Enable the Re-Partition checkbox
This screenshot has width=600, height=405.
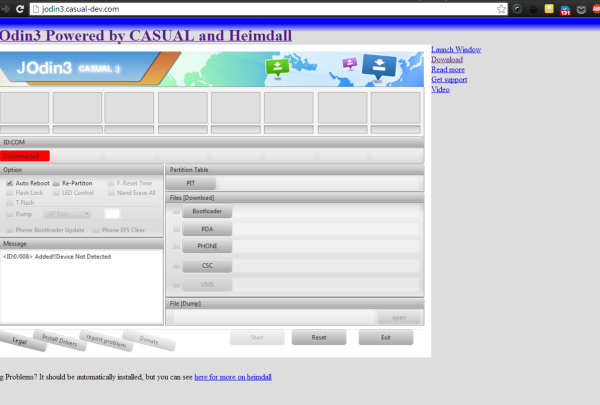tap(56, 183)
